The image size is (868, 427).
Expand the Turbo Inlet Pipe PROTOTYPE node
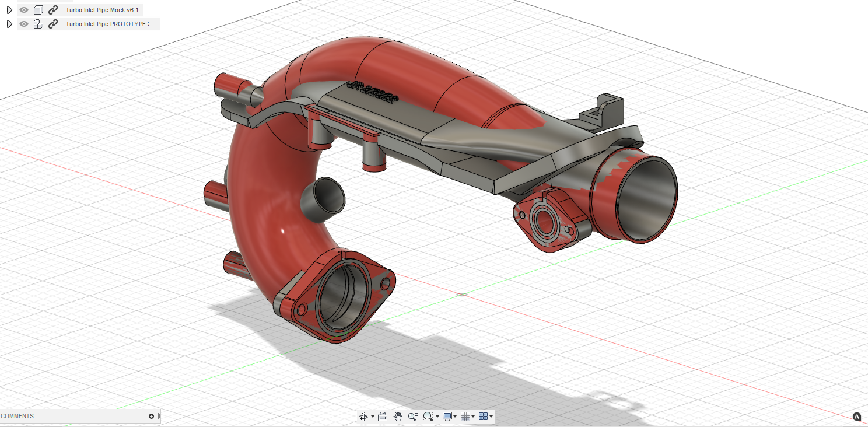9,24
